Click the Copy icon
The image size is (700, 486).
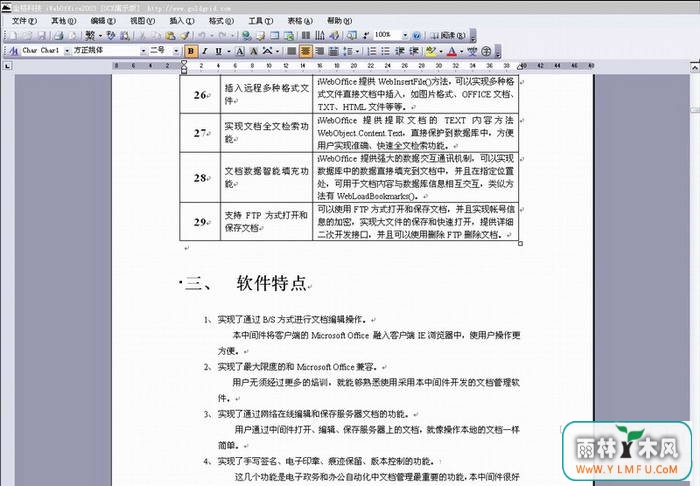156,36
